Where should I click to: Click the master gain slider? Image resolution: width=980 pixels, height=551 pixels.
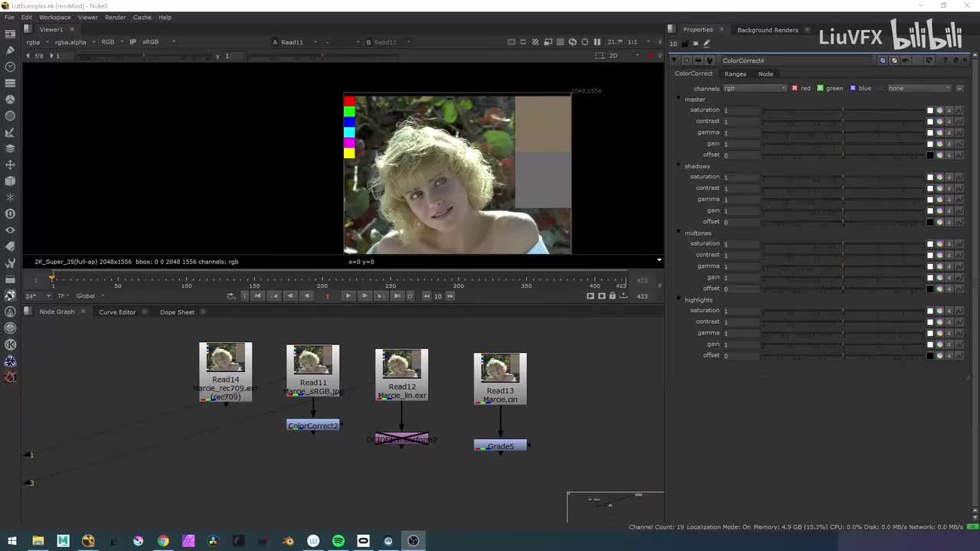(x=842, y=144)
